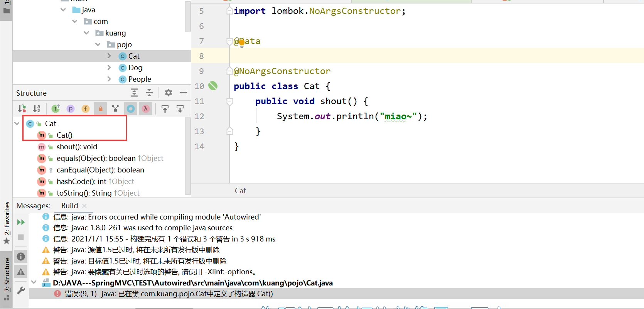Click the Cat breadcrumb below editor
Viewport: 644px width, 309px height.
[240, 191]
